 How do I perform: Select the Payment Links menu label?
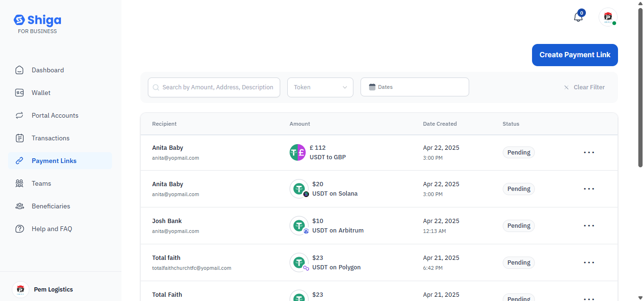point(54,161)
